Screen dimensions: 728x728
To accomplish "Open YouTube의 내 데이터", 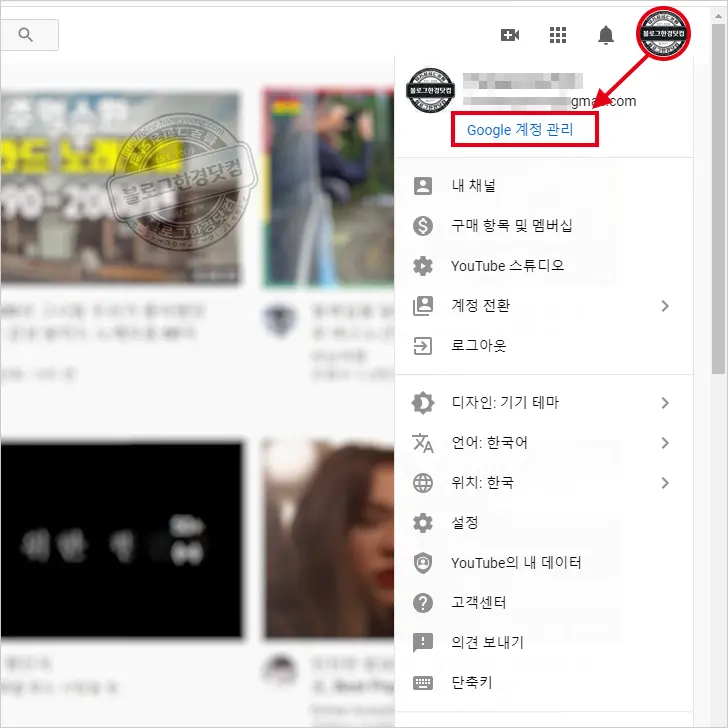I will coord(543,563).
